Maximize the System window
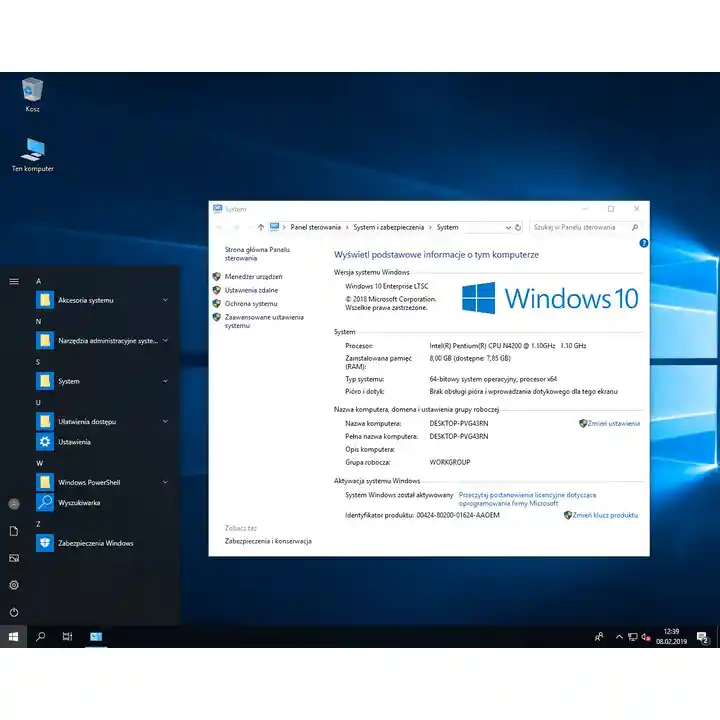720x720 pixels. (611, 209)
